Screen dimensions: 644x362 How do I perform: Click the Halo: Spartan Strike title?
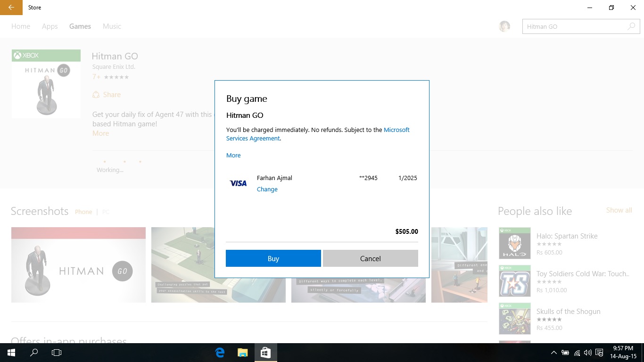tap(567, 236)
